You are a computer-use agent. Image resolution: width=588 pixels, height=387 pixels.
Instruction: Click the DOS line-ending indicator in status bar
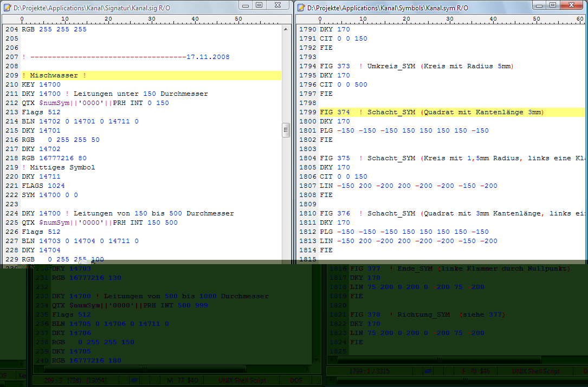pos(296,381)
